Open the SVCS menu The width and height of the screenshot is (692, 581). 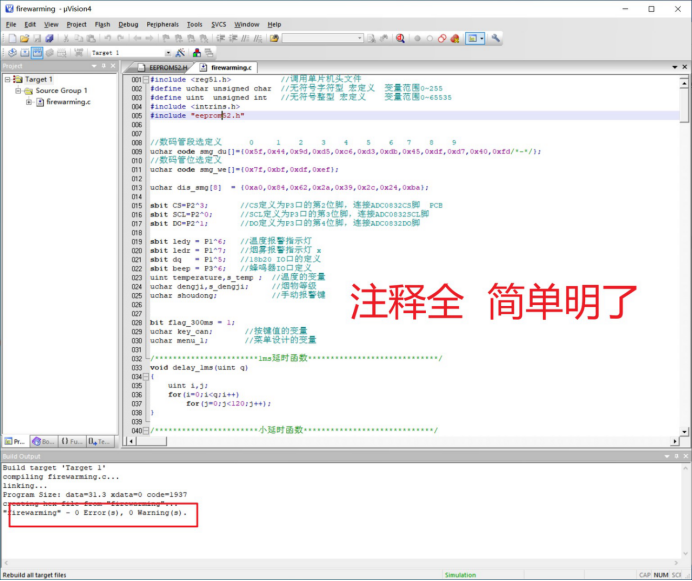point(218,24)
